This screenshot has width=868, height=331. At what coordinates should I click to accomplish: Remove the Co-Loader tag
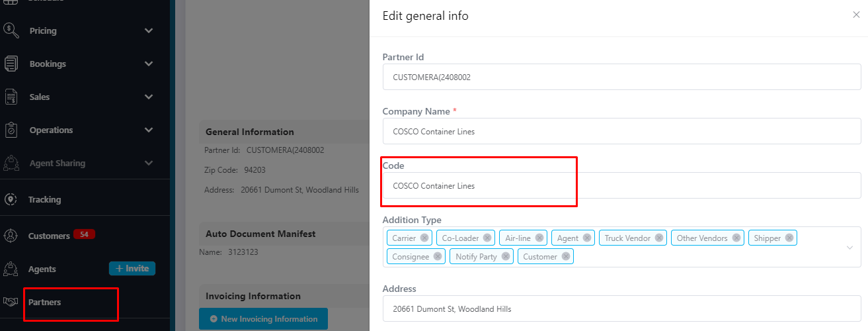[x=487, y=238]
